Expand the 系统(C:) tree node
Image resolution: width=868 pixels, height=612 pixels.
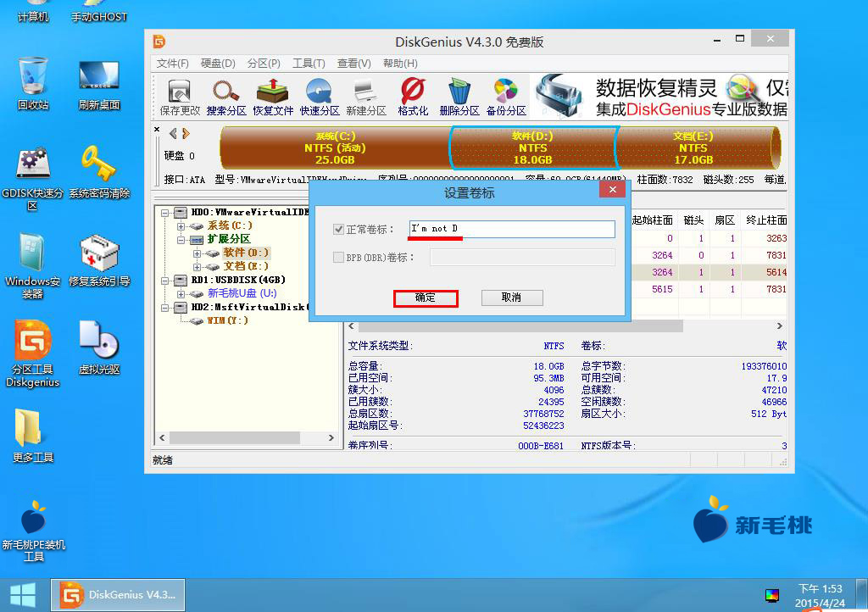[x=181, y=226]
